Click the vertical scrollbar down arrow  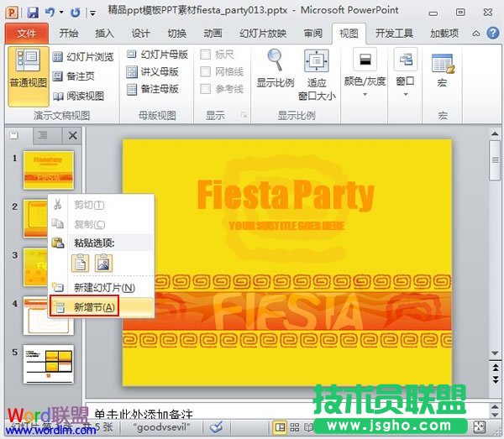pos(495,353)
